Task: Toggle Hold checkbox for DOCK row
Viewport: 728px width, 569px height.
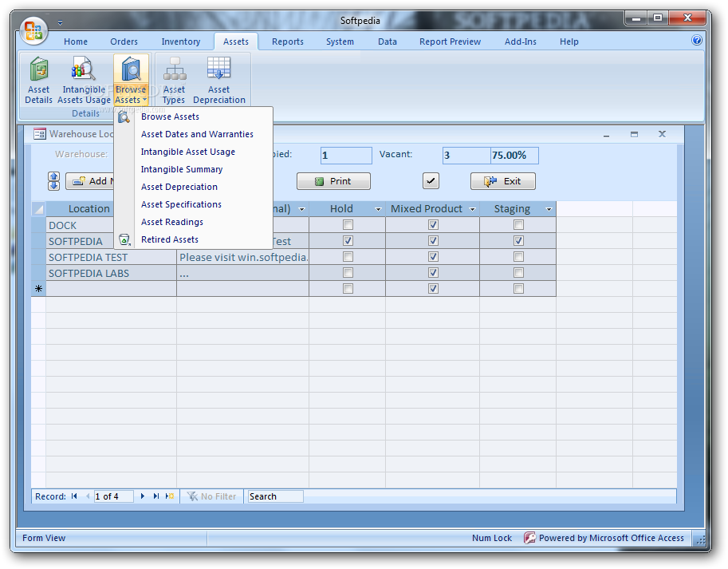Action: coord(348,225)
